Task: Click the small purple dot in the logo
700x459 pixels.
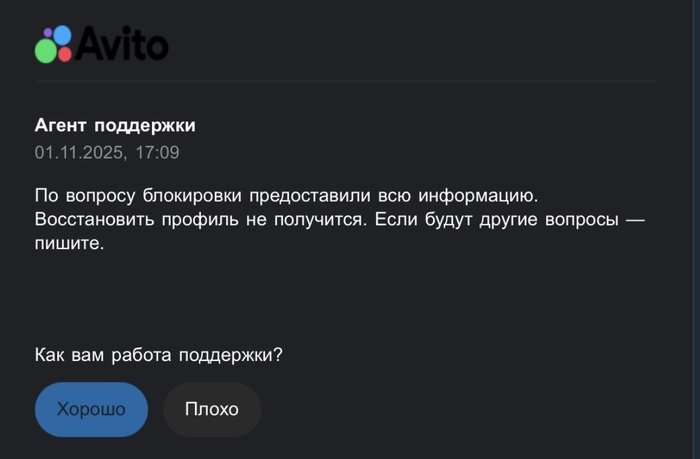Action: point(46,33)
